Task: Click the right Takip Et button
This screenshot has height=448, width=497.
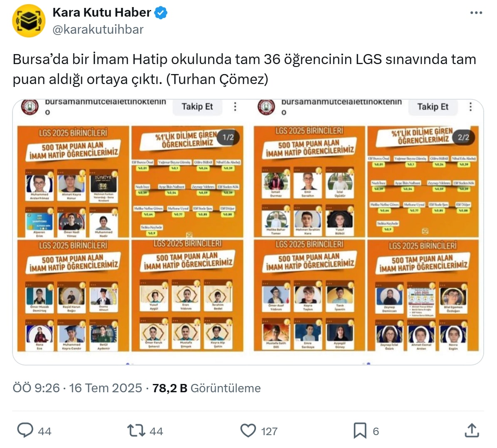Action: 432,106
